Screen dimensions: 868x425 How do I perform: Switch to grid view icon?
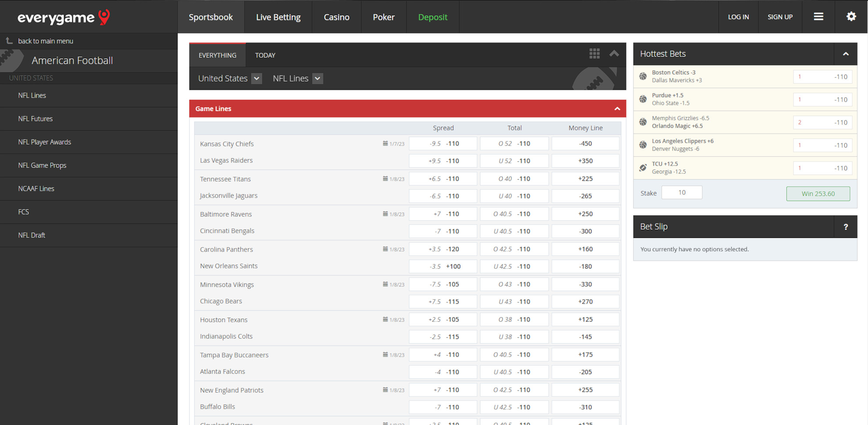point(594,54)
